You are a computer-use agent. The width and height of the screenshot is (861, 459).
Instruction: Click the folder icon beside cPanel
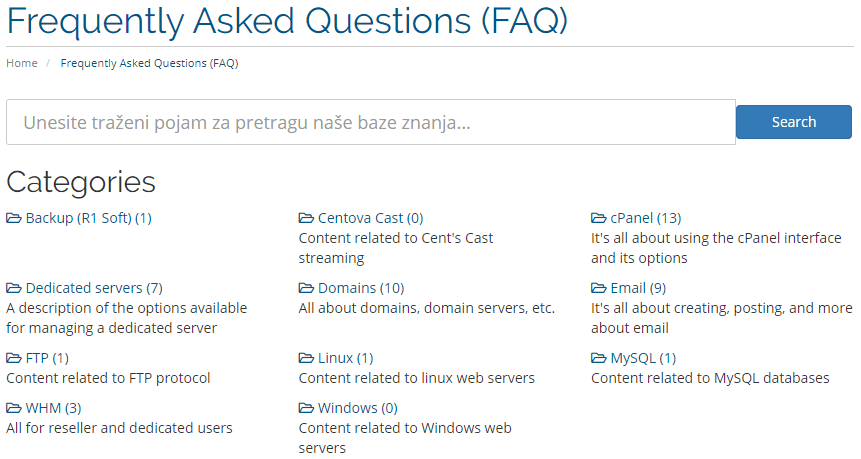click(599, 219)
